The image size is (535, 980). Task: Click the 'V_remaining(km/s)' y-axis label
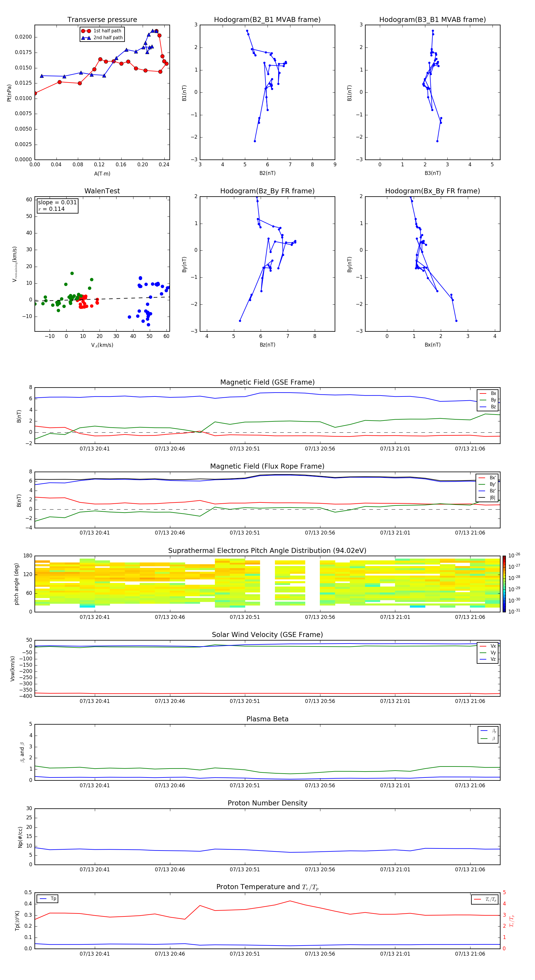tap(15, 264)
